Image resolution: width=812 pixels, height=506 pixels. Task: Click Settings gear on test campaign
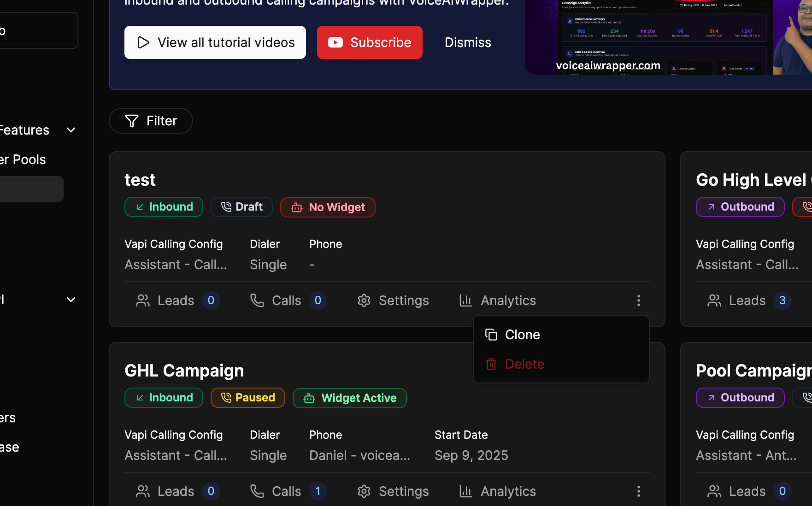point(393,300)
